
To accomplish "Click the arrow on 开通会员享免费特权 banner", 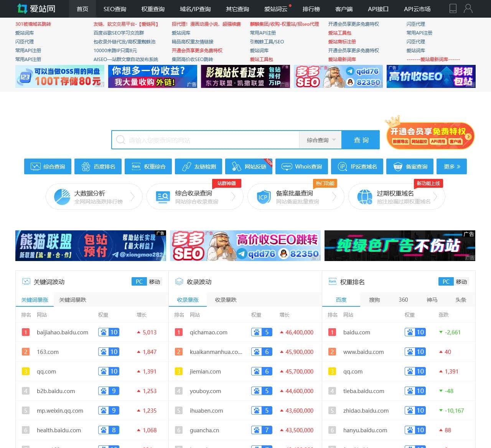I will [468, 136].
